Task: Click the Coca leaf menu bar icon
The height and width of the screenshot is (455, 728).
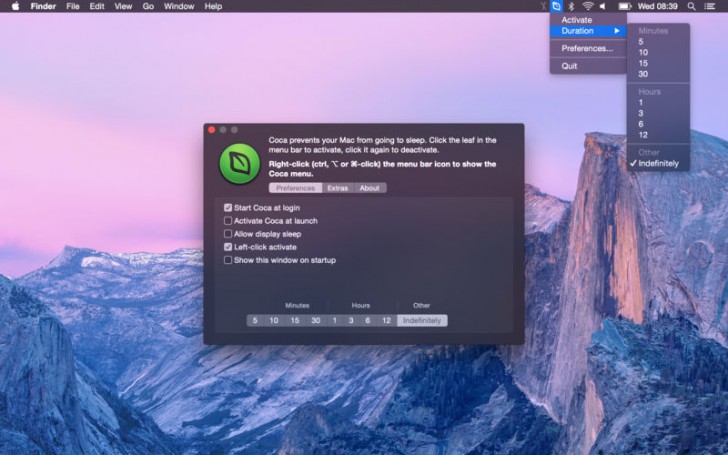Action: click(x=556, y=6)
